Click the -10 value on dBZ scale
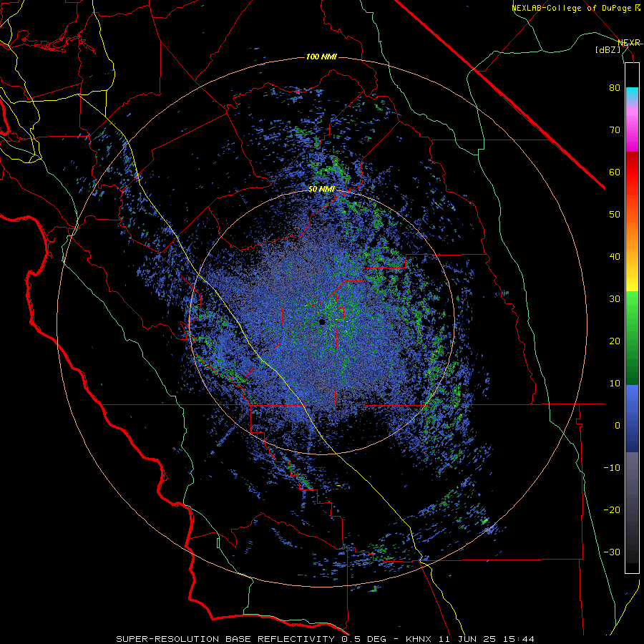The width and height of the screenshot is (644, 644). coord(612,468)
